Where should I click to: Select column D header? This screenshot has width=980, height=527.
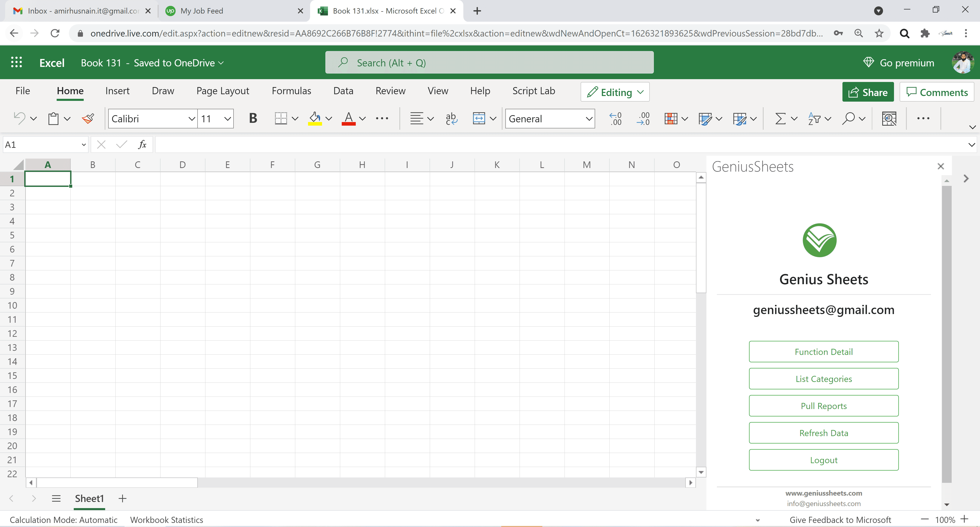183,165
